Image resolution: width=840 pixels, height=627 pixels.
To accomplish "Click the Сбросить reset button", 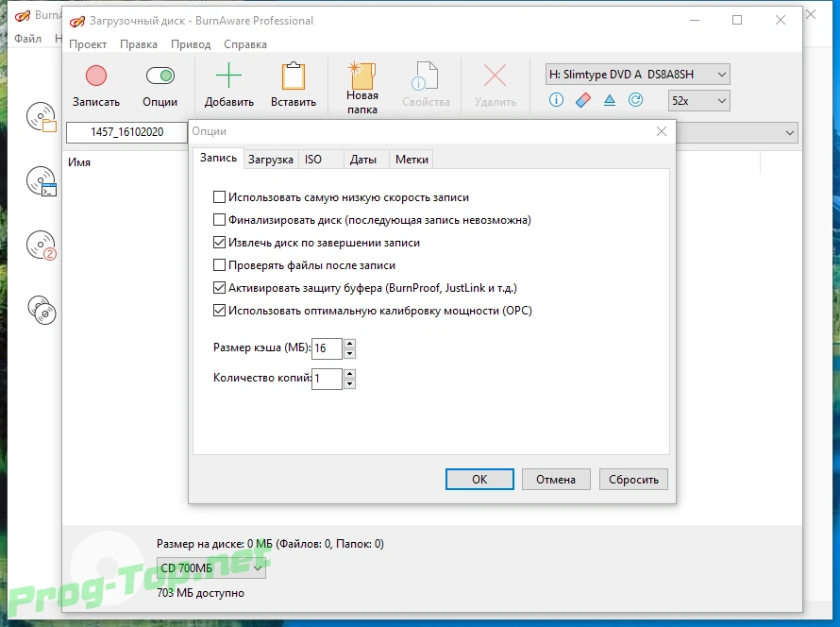I will click(x=633, y=479).
